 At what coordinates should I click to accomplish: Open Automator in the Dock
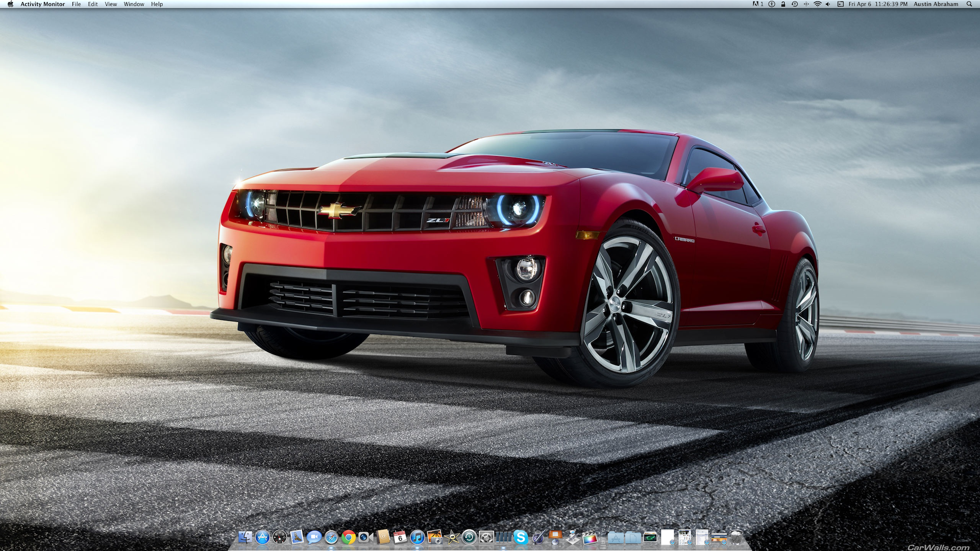(x=572, y=537)
